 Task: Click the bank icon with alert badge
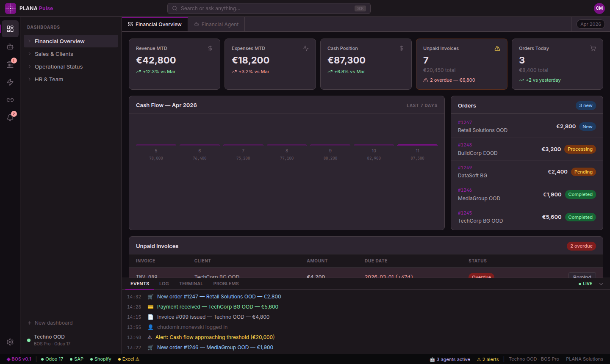point(10,64)
